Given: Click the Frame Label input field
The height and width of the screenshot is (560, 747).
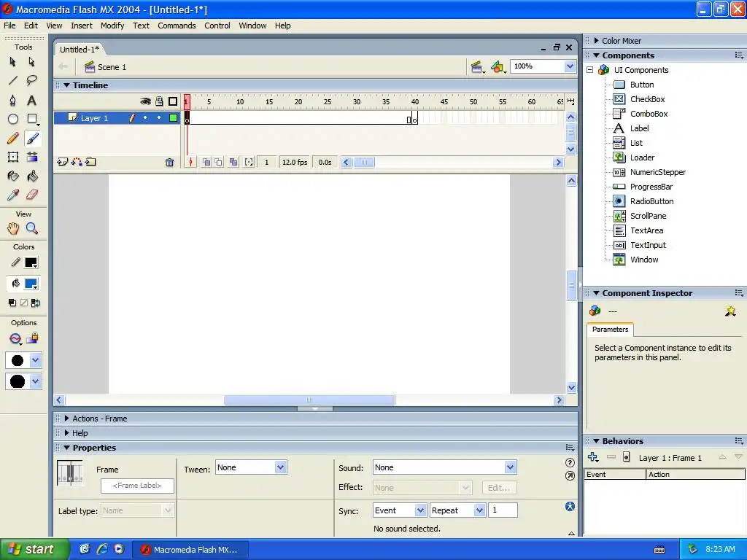Looking at the screenshot, I should 137,486.
